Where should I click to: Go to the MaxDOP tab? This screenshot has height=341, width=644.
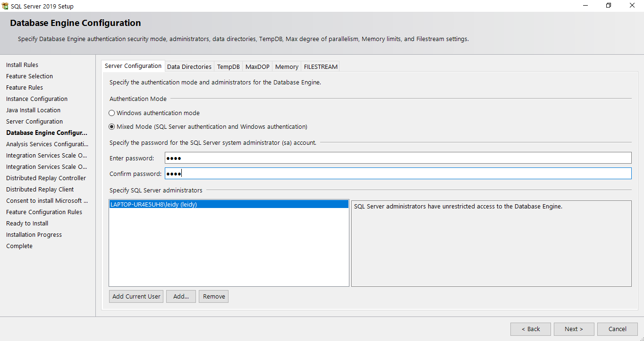[x=257, y=67]
